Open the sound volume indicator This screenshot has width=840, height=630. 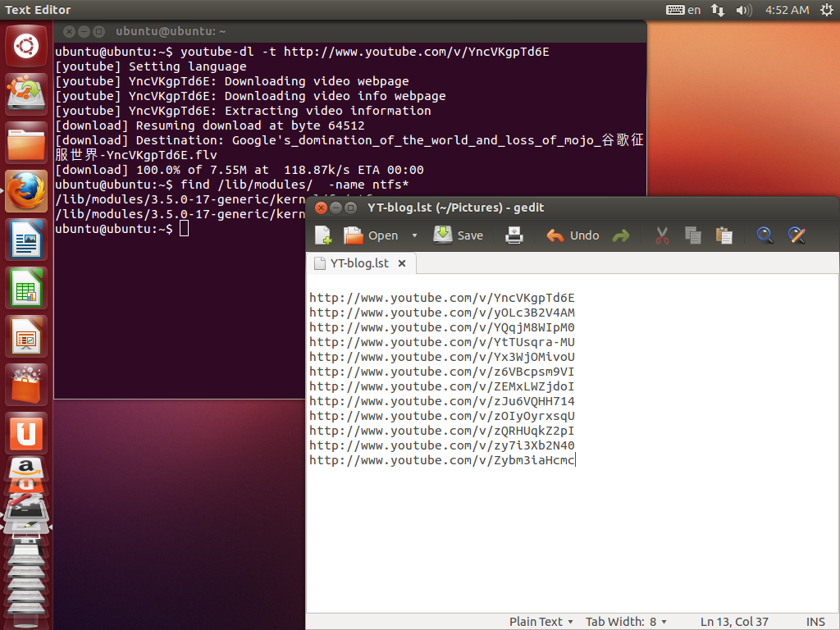point(743,10)
